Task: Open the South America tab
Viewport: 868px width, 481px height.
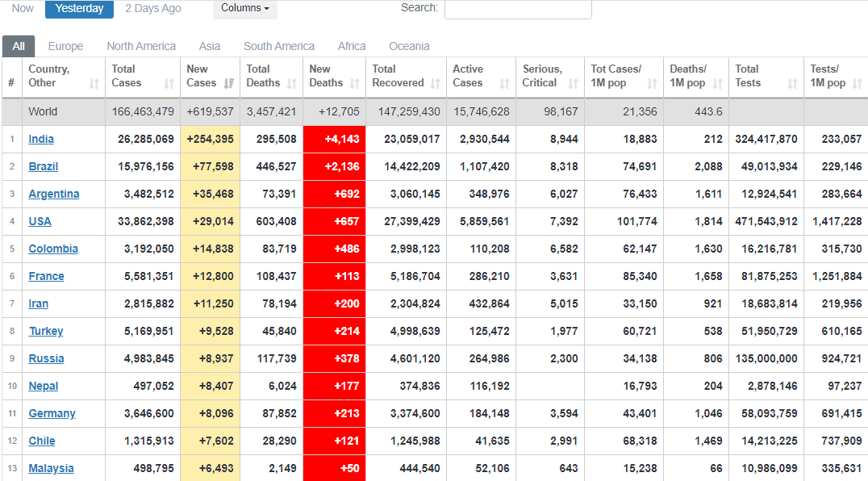Action: (279, 46)
